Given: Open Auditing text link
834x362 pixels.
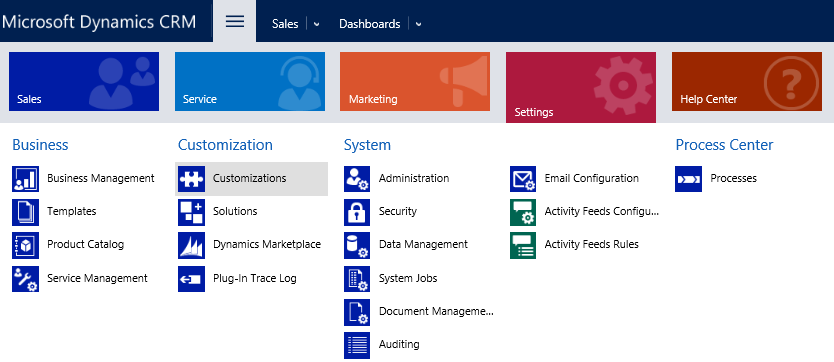Looking at the screenshot, I should pos(399,344).
